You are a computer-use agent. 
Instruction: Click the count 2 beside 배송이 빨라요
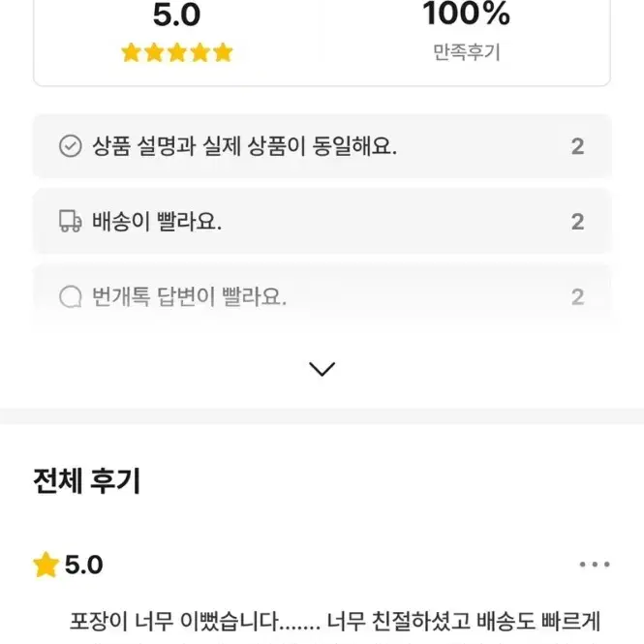click(577, 222)
